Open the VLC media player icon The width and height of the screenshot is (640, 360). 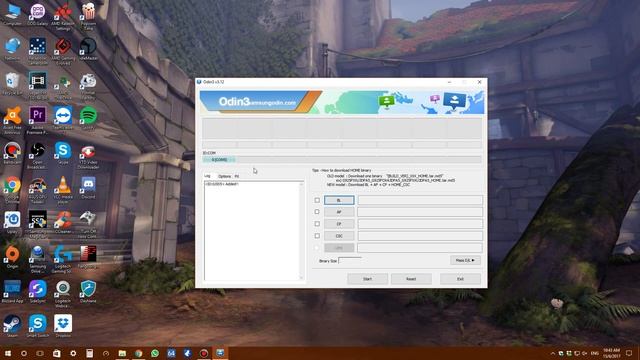click(x=63, y=190)
